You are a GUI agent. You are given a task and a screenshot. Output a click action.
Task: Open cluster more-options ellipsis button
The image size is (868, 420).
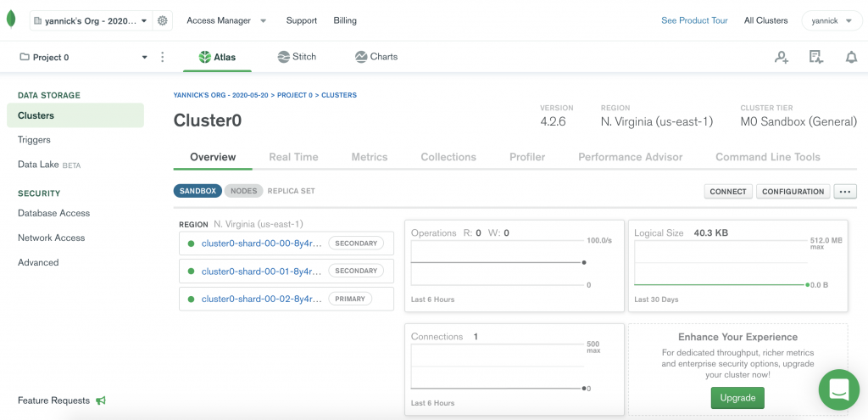(x=845, y=191)
